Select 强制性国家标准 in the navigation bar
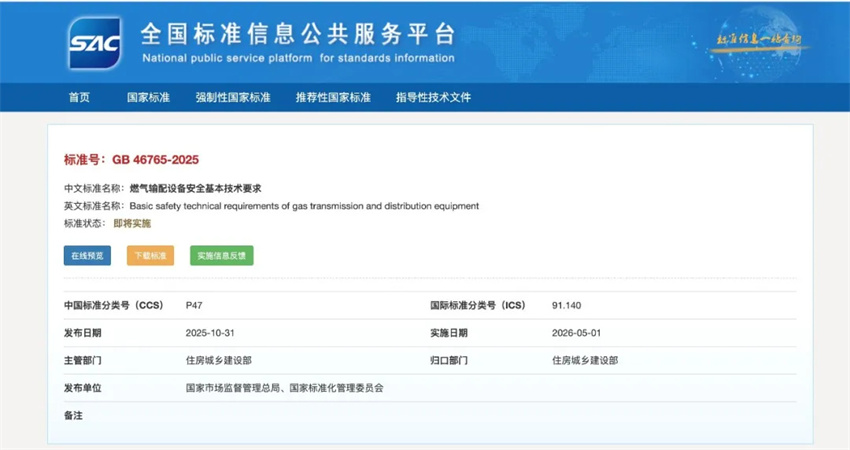The image size is (850, 450). click(233, 97)
